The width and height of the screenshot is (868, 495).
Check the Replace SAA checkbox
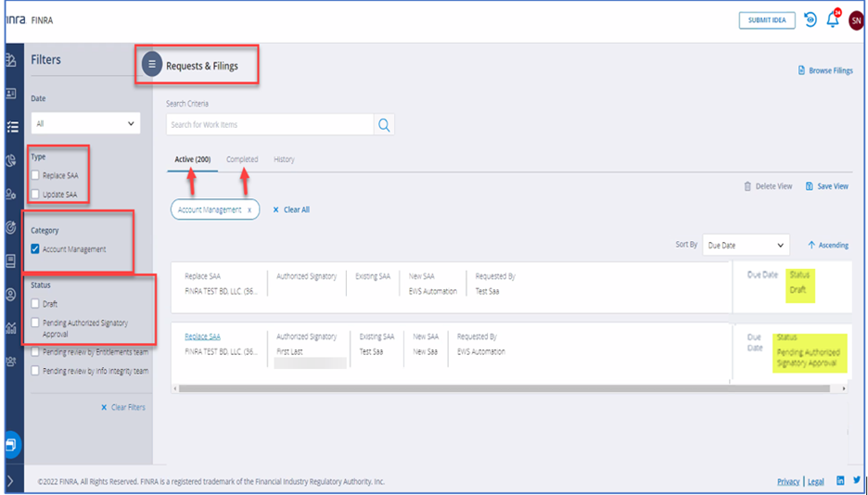35,175
